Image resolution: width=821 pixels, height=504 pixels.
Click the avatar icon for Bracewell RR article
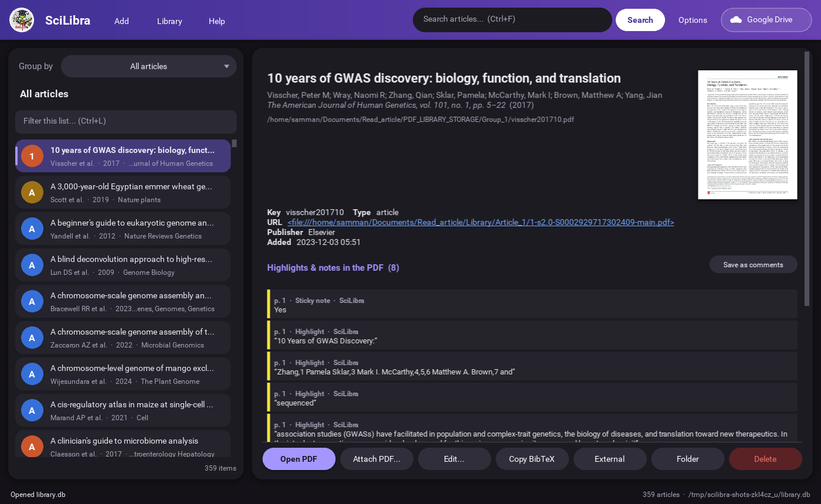click(x=32, y=302)
